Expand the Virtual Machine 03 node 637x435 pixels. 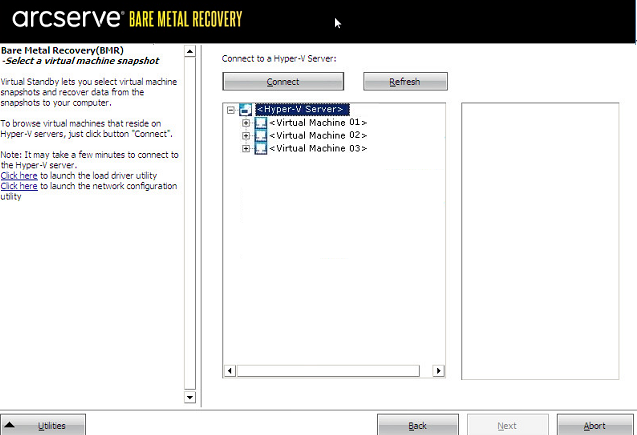coord(246,148)
